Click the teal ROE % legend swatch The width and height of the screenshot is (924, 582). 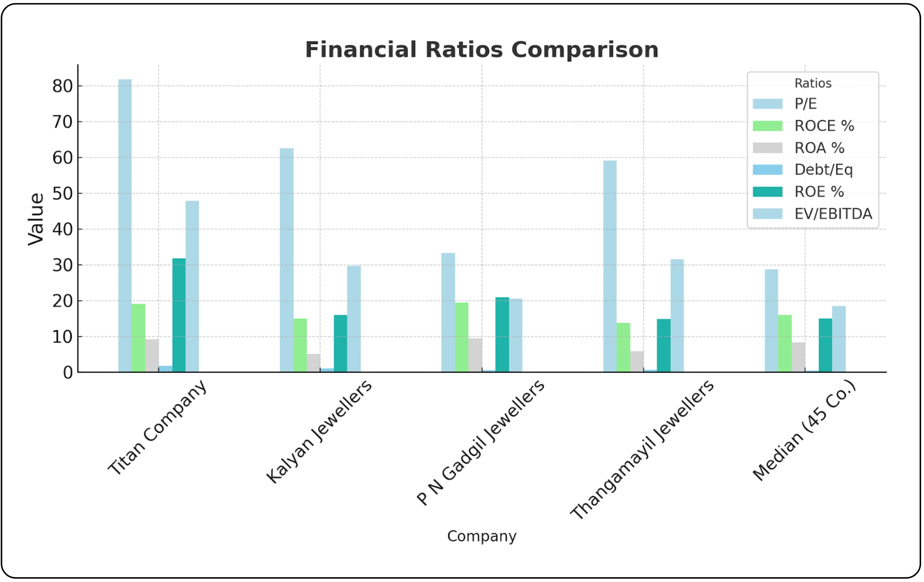tap(767, 192)
